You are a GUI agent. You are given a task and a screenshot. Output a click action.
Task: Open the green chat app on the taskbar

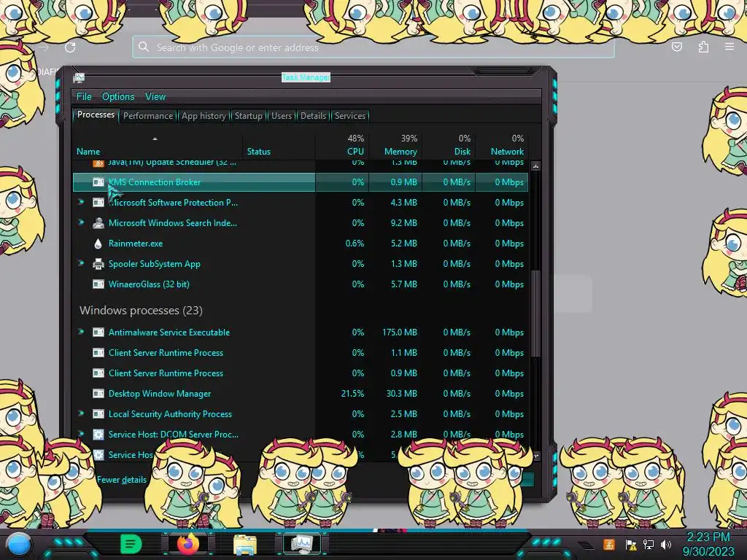click(x=131, y=544)
